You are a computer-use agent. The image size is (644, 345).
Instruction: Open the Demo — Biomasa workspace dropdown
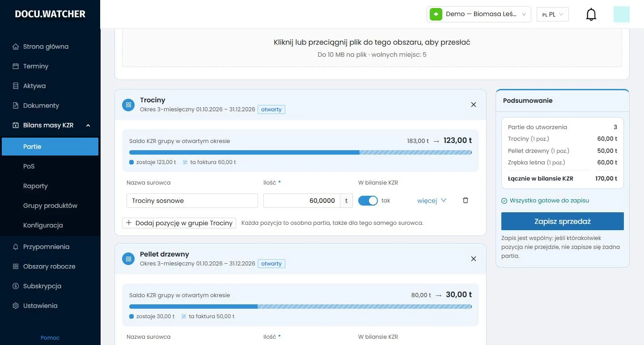(479, 14)
